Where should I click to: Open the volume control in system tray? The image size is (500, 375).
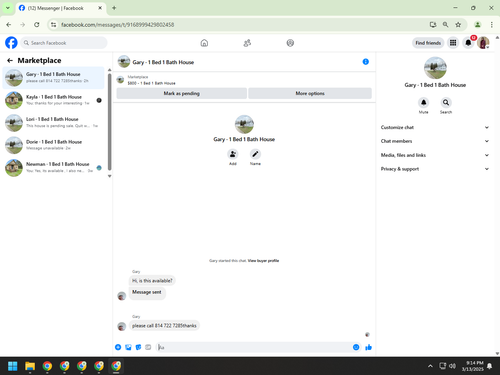pos(452,366)
